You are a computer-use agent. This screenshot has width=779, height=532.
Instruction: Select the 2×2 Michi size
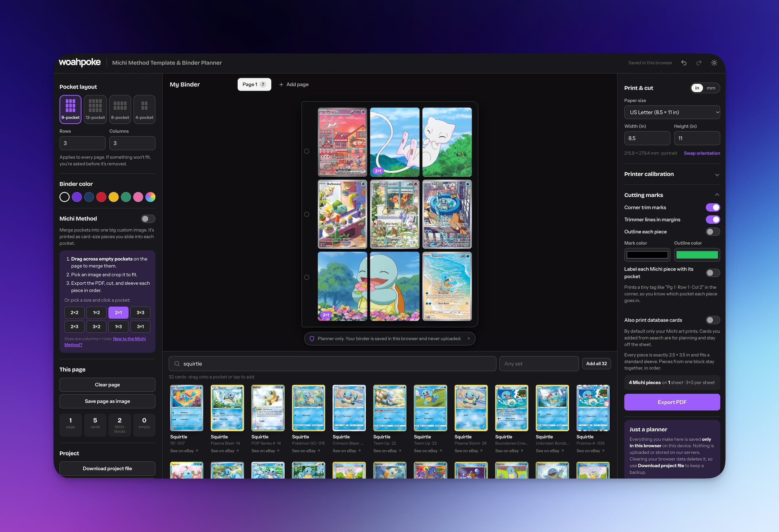point(74,313)
